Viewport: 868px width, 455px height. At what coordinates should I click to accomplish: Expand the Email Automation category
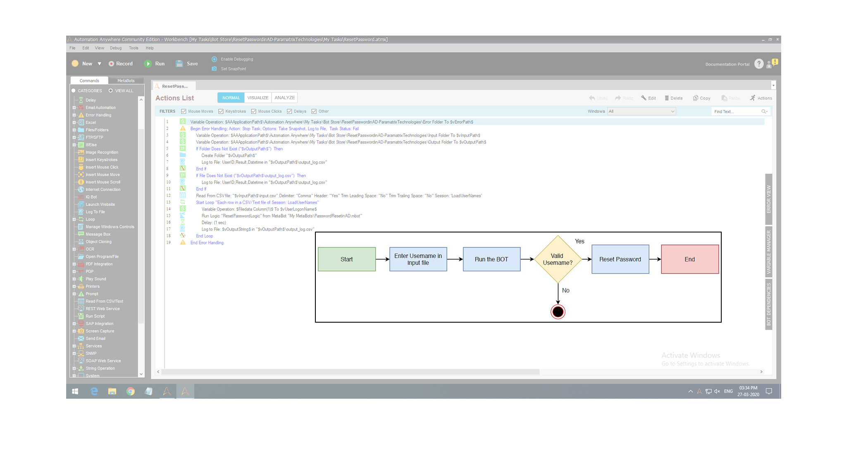pyautogui.click(x=74, y=108)
